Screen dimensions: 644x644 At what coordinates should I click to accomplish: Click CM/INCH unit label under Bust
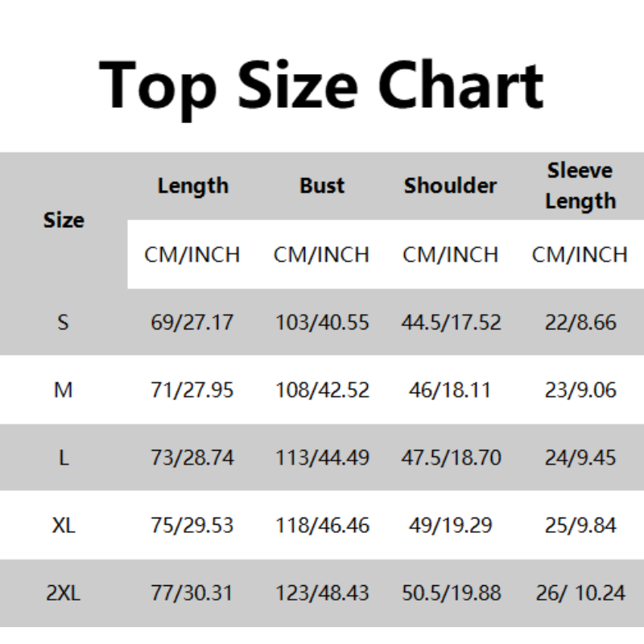[322, 254]
